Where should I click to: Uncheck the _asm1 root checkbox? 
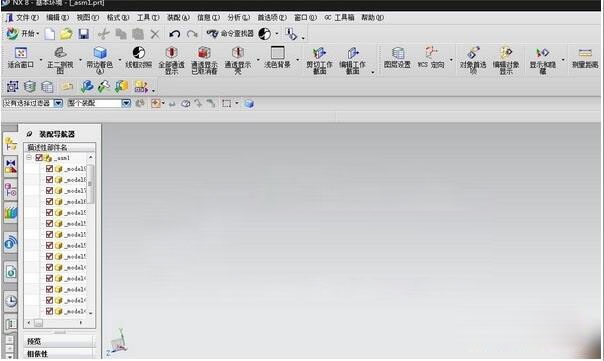pos(39,158)
